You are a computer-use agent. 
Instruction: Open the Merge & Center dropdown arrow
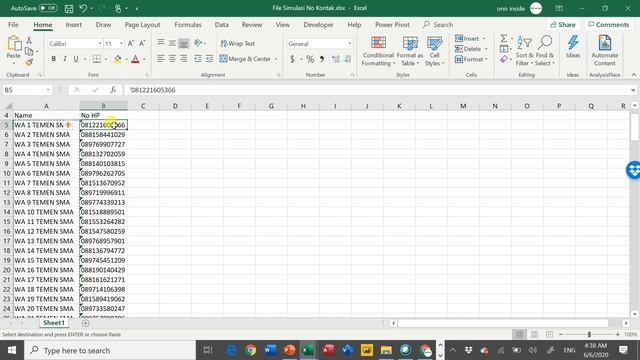coord(276,59)
